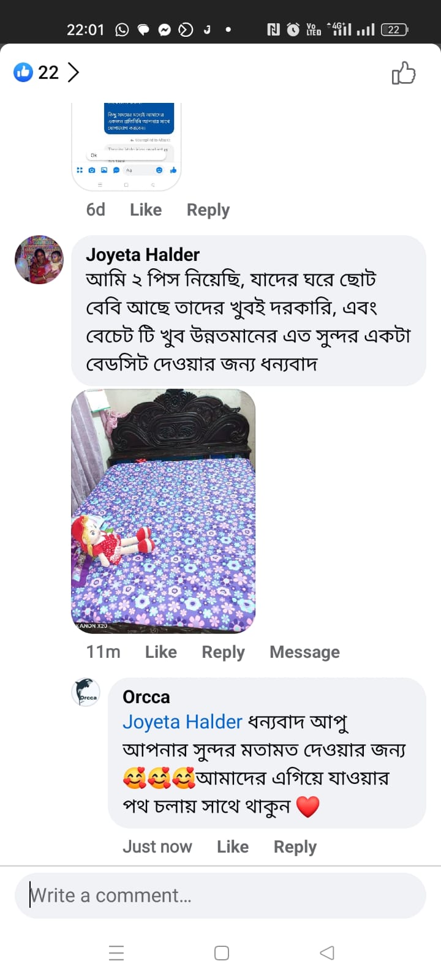Expand the reactions list chevron next to 22
Image resolution: width=441 pixels, height=980 pixels.
tap(73, 72)
